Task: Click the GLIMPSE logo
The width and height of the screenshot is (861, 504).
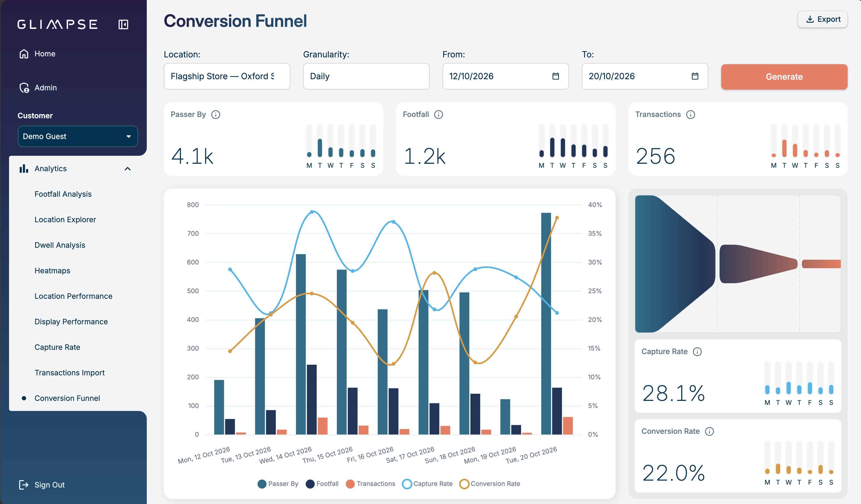Action: (x=57, y=24)
